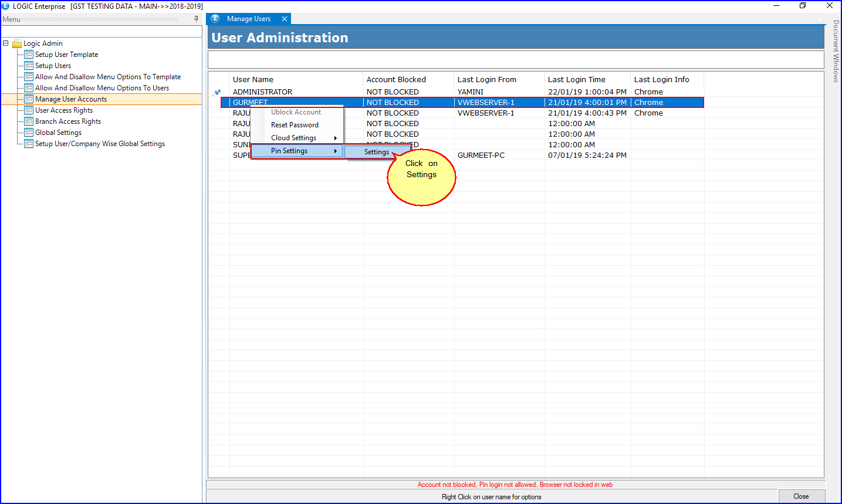Select the ADMINISTRATOR user row
Screen dimensions: 842x504
(x=262, y=92)
